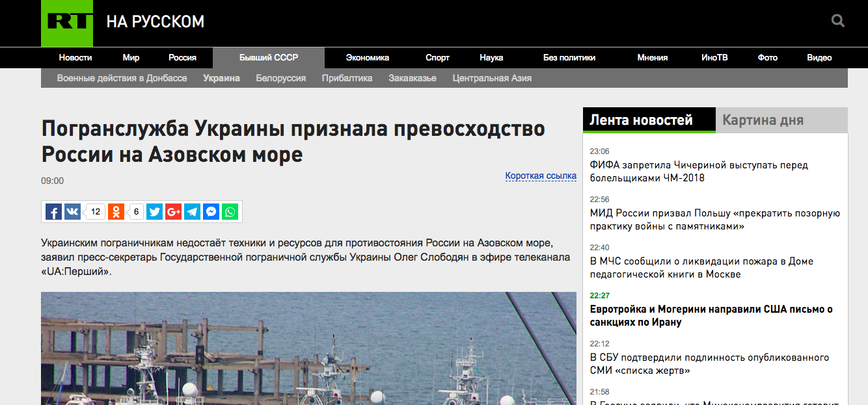Open the Закавказье subsection

pos(413,78)
